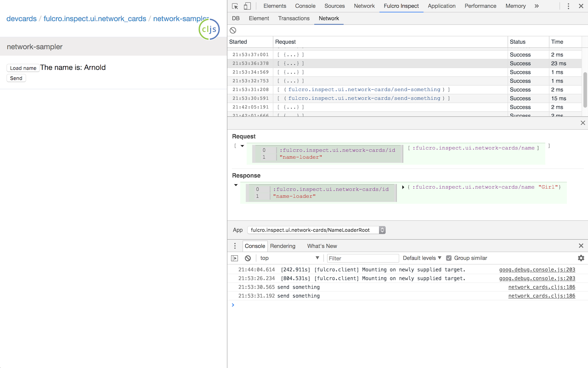
Task: Close the request details panel
Action: pyautogui.click(x=582, y=123)
